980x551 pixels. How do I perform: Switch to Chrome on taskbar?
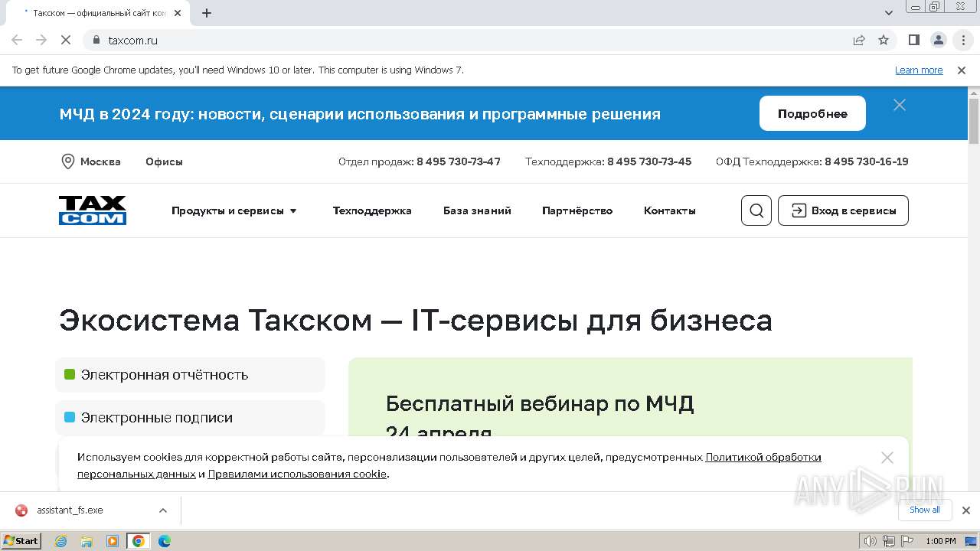[x=139, y=541]
